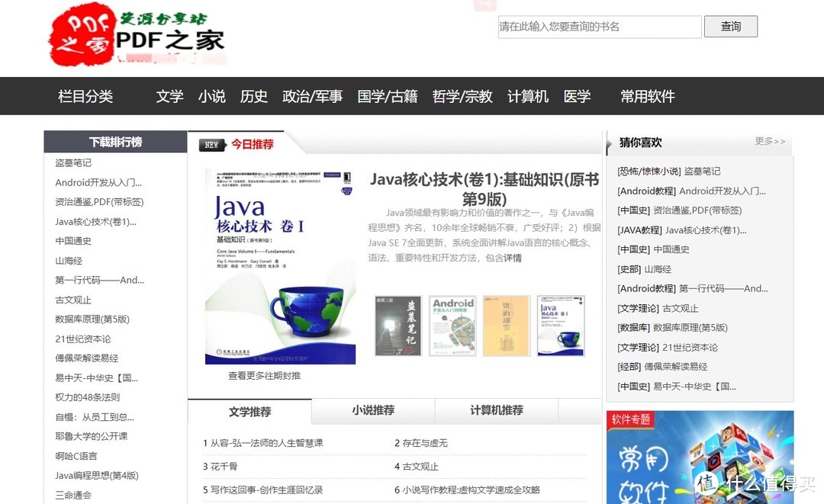Open 权力的48条法则 ranking entry

point(87,397)
